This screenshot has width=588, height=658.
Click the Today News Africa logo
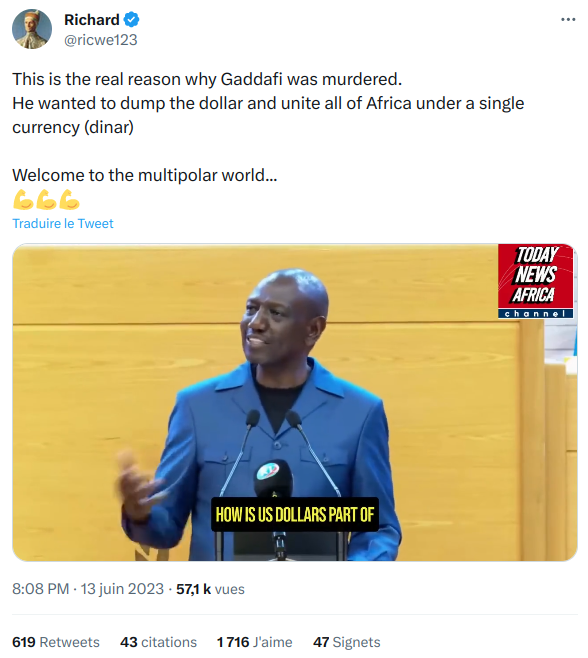[x=536, y=282]
